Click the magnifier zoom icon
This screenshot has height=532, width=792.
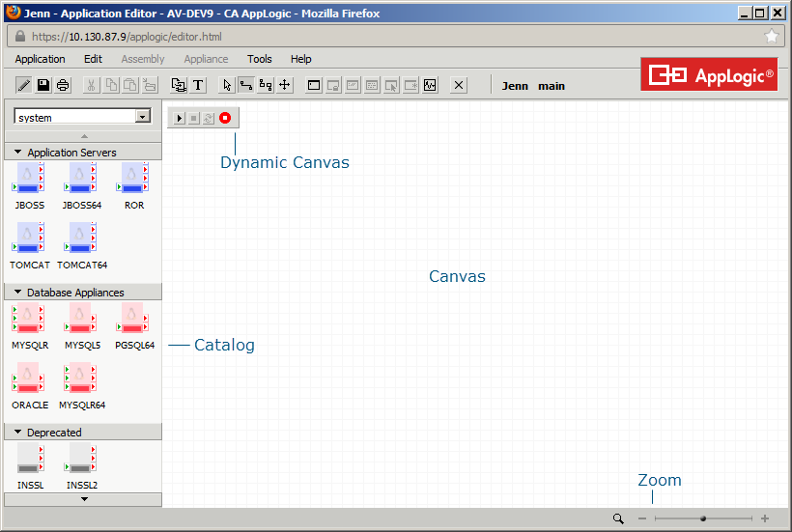[x=618, y=518]
